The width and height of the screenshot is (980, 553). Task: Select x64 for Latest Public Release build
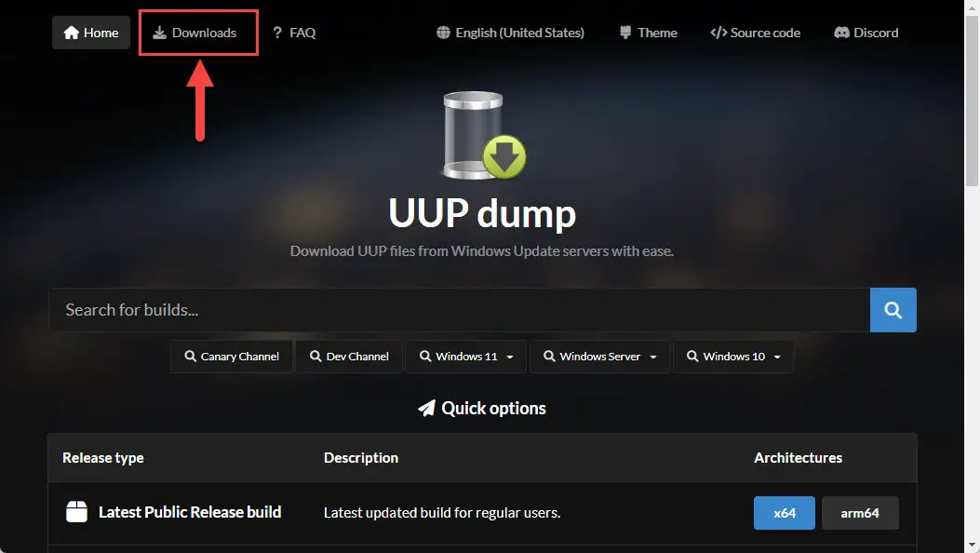(x=785, y=513)
